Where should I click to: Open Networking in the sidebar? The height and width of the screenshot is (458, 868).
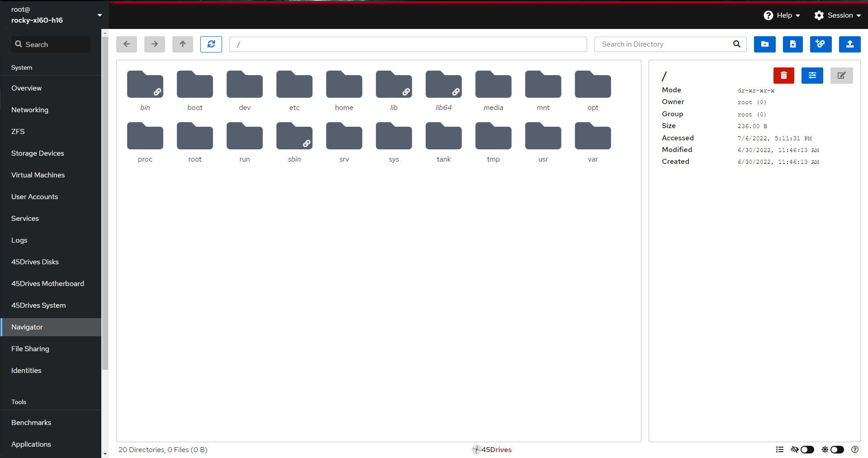(51, 110)
